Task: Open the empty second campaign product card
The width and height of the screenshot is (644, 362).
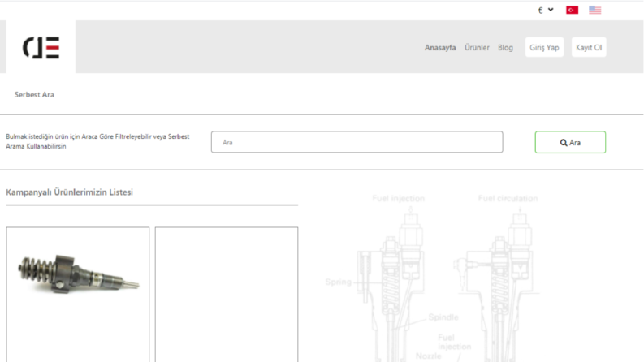Action: pos(227,295)
